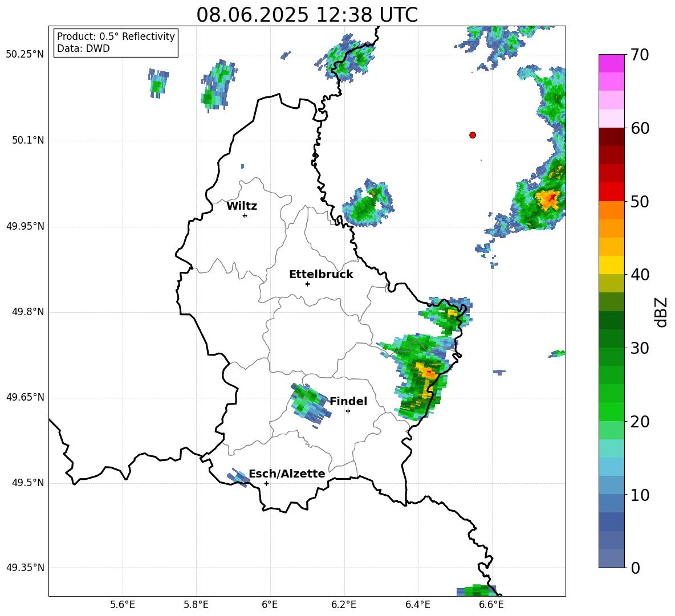This screenshot has height=616, width=675.
Task: Click the Findel station cross marker
Action: (348, 411)
